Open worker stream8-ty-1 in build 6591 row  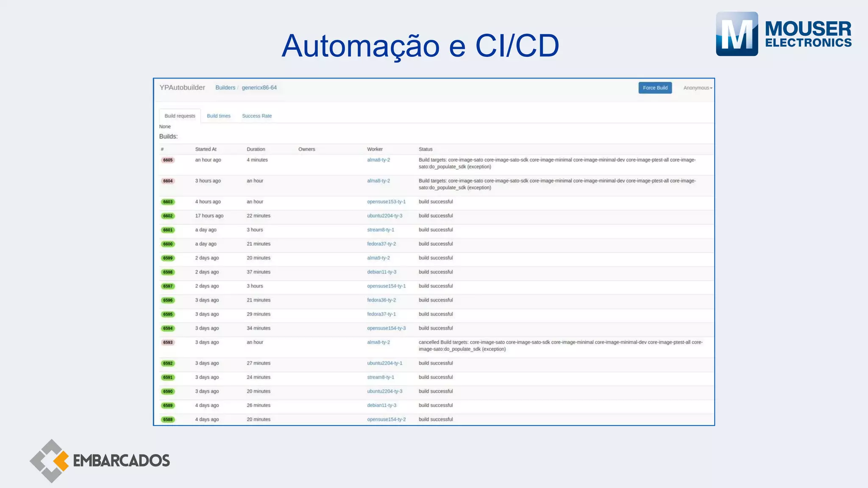pyautogui.click(x=381, y=377)
